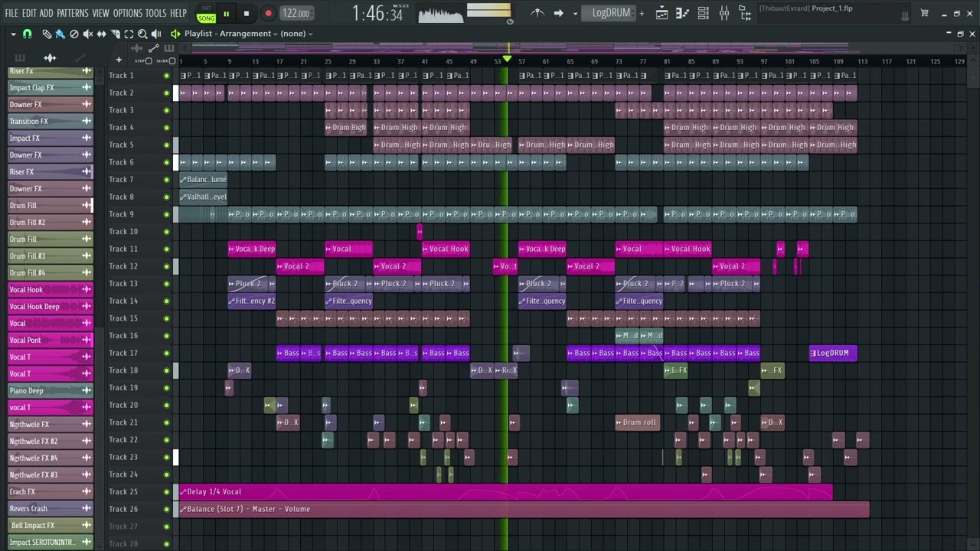The width and height of the screenshot is (980, 551).
Task: Pause playback with the pause button
Action: 226,13
